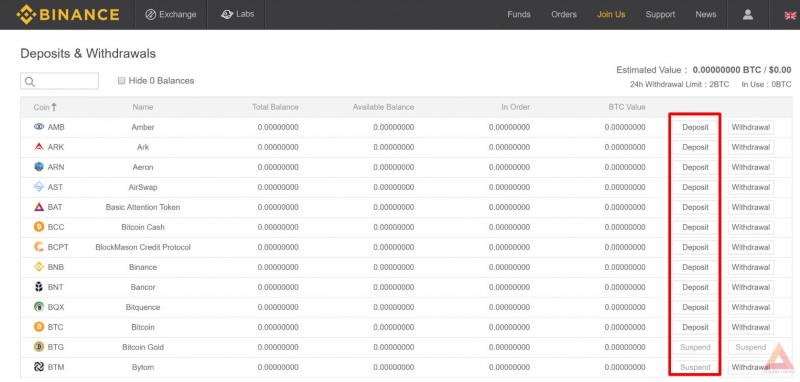Sort by Coin column arrow
800x382 pixels.
point(54,107)
